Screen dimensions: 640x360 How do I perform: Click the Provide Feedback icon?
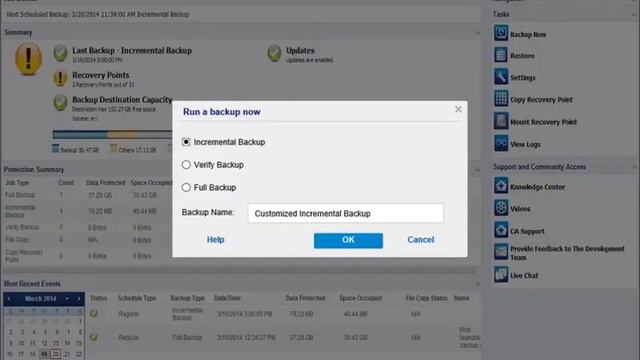pyautogui.click(x=501, y=252)
